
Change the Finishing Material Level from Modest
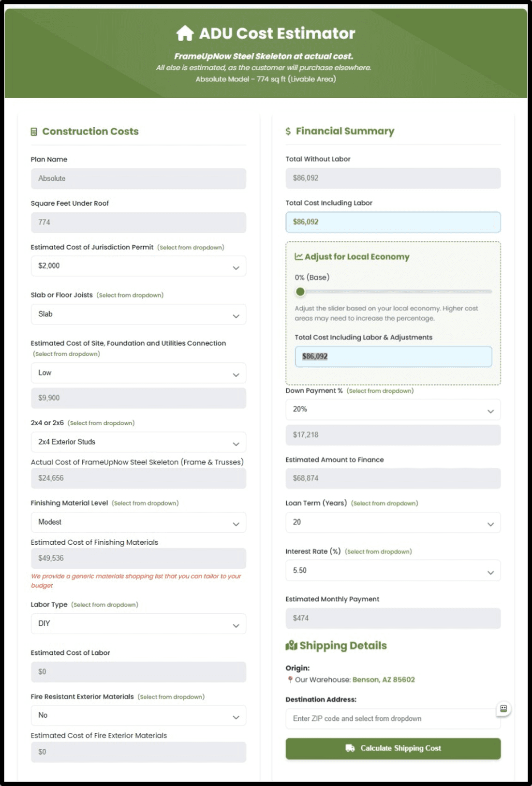(x=138, y=522)
